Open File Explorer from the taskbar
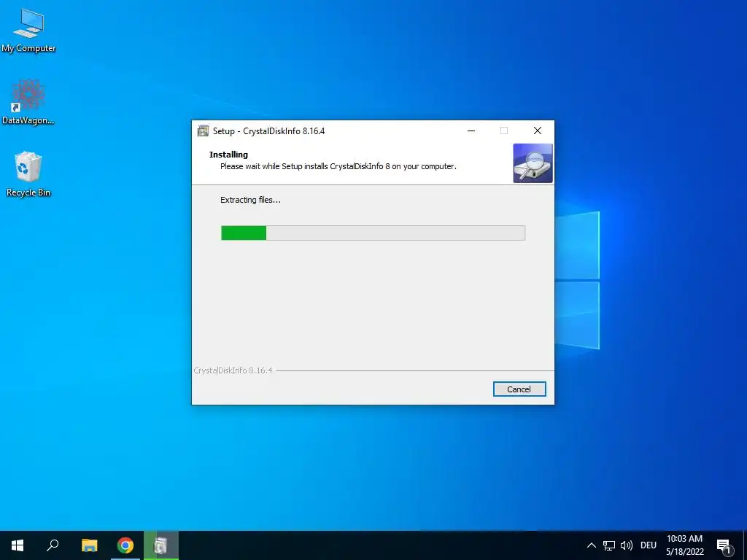Image resolution: width=747 pixels, height=560 pixels. (x=89, y=545)
